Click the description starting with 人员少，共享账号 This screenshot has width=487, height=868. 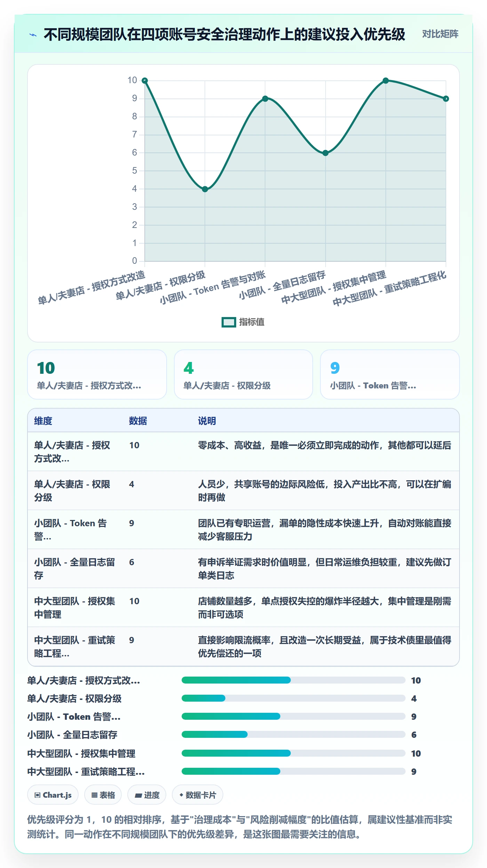(x=325, y=491)
